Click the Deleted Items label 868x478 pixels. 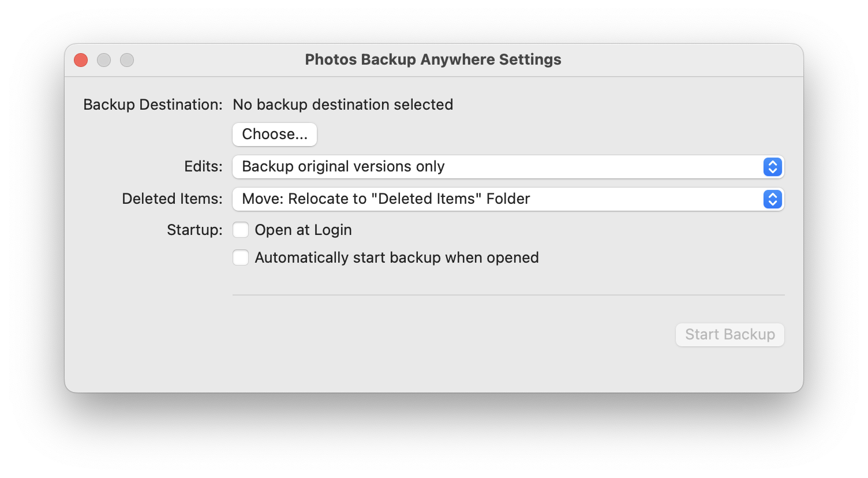pos(172,199)
